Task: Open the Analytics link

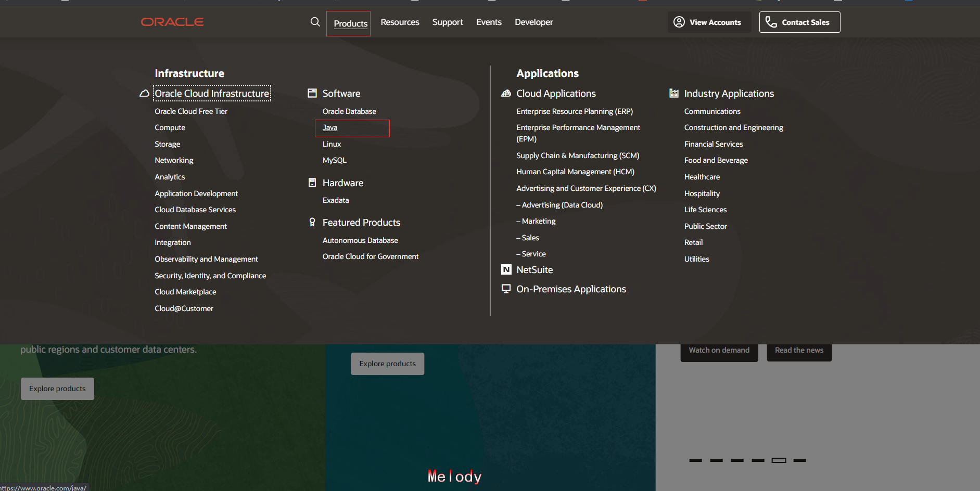Action: click(x=170, y=177)
